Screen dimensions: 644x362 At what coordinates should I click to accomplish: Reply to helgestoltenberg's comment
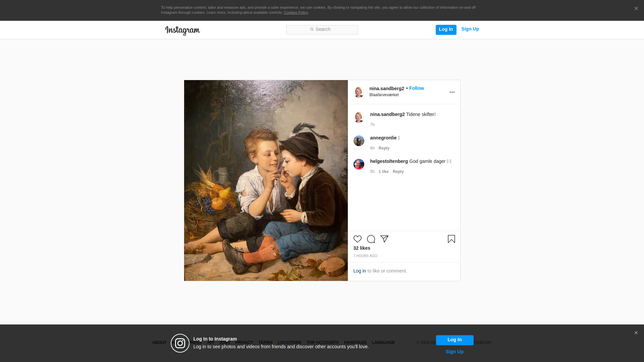(398, 172)
